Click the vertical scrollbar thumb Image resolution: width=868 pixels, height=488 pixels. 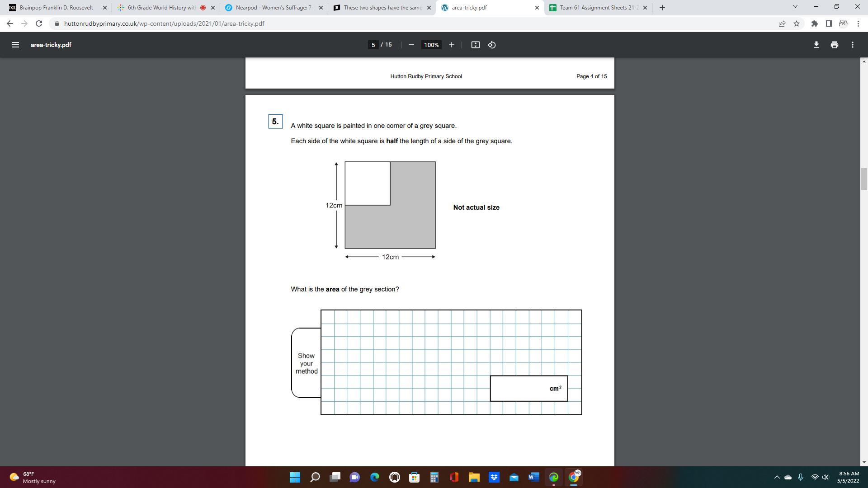[x=864, y=179]
